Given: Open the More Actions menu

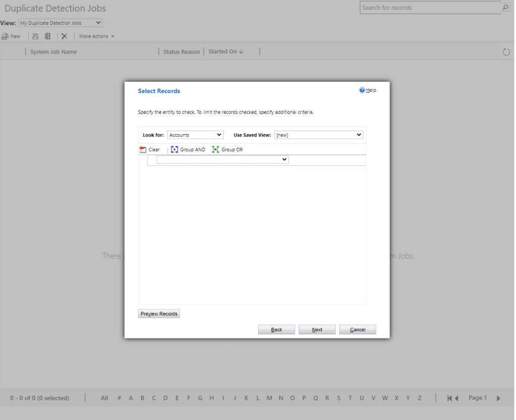Looking at the screenshot, I should pyautogui.click(x=96, y=36).
